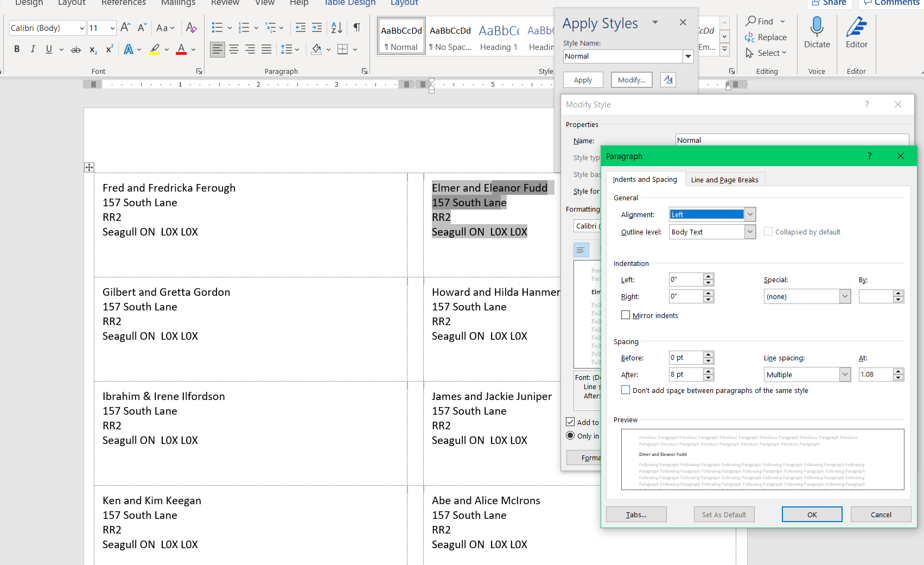Apply Strikethrough formatting

click(76, 49)
